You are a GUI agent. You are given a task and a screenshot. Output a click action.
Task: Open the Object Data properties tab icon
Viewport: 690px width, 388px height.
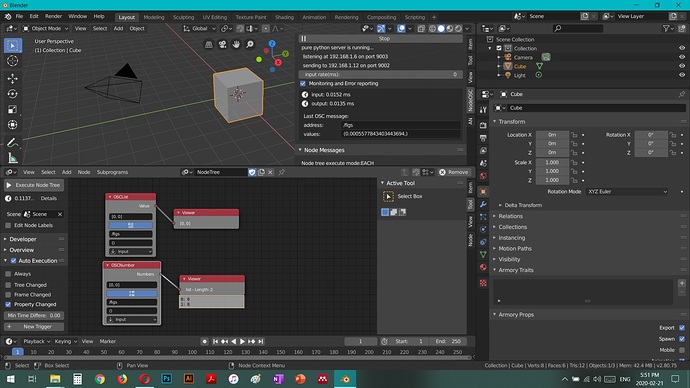(483, 254)
